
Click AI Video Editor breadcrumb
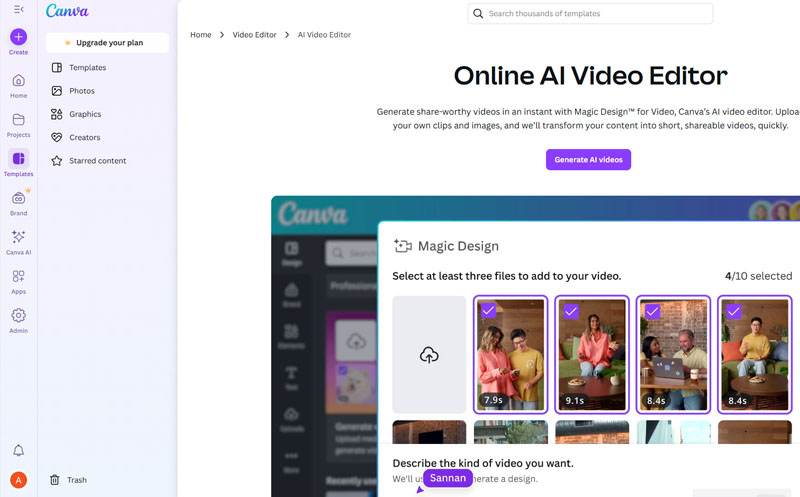[324, 35]
